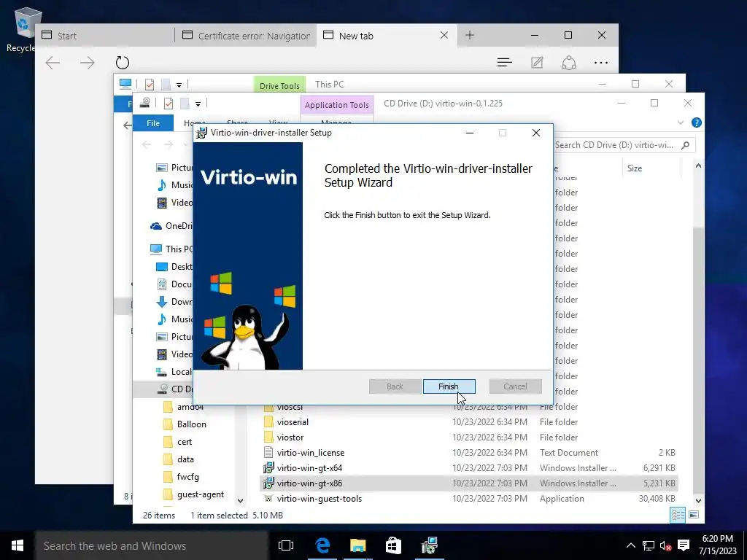
Task: Open the Store from the taskbar
Action: tap(393, 545)
